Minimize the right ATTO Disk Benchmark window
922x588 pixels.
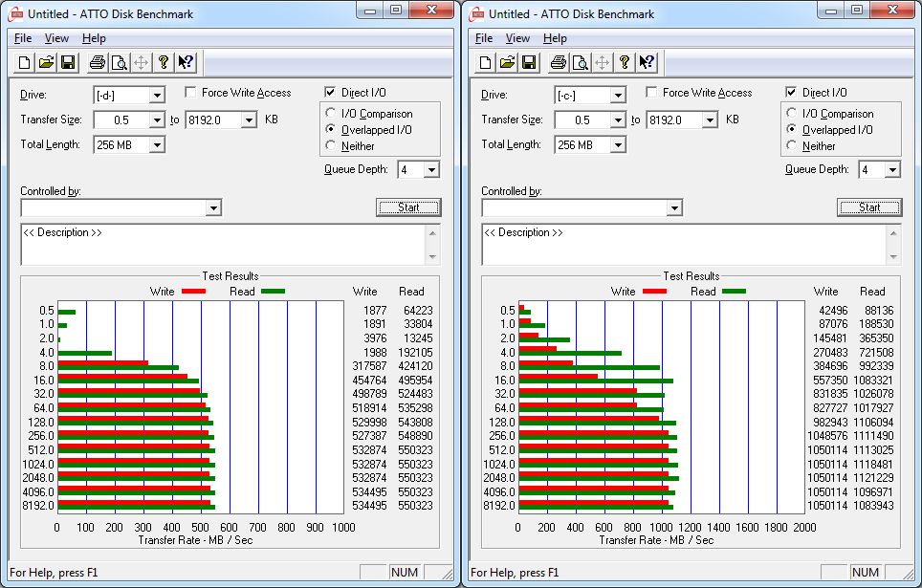831,10
